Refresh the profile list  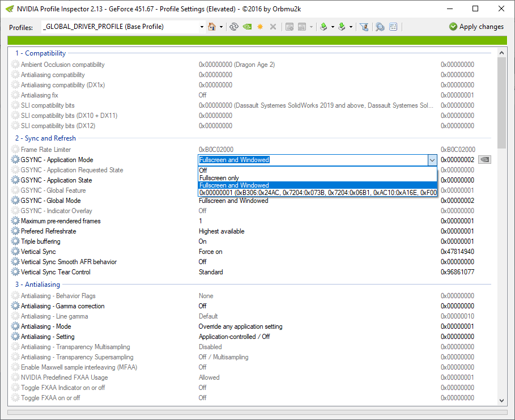234,26
